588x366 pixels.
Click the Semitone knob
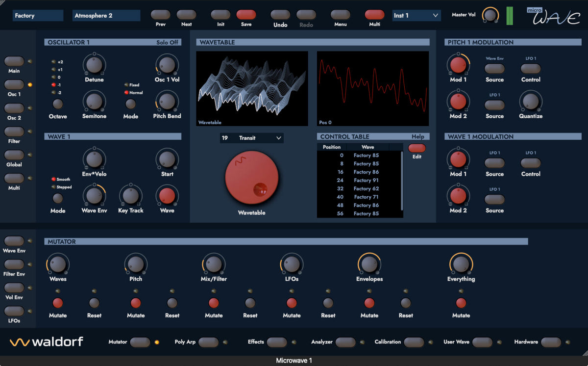pos(94,101)
